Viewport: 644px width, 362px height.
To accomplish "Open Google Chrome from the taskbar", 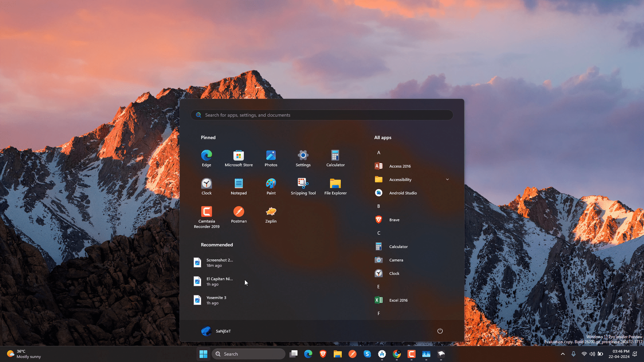I will coord(397,354).
